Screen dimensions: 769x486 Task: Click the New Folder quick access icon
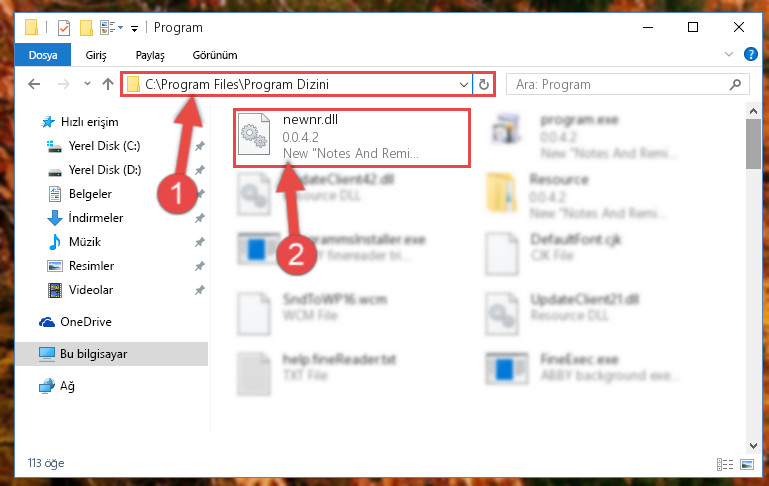86,27
